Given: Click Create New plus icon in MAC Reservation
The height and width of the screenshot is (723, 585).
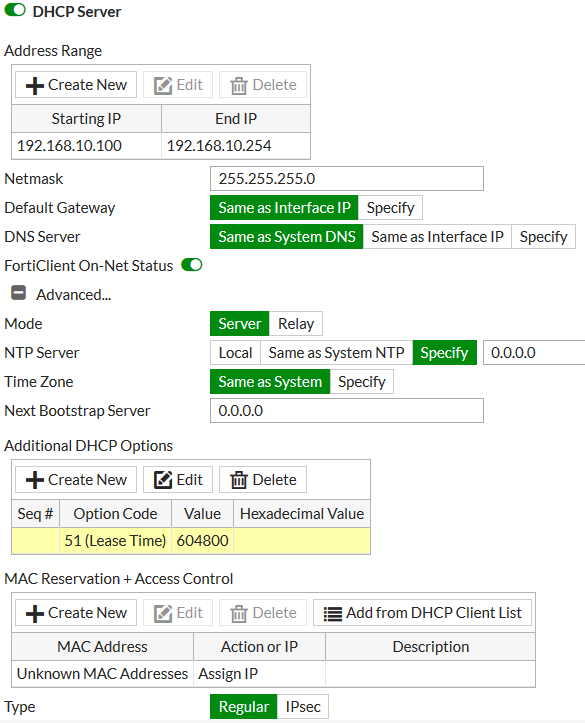Looking at the screenshot, I should 35,614.
